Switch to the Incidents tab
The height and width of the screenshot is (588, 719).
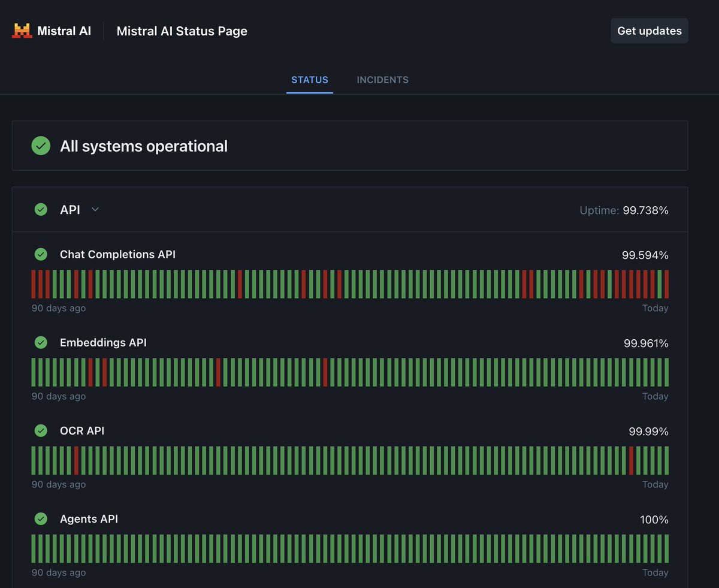tap(382, 80)
